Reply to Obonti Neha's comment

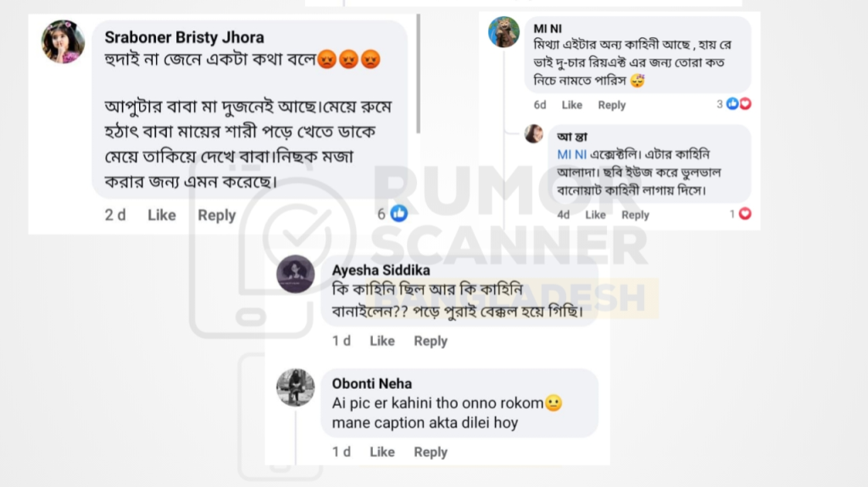[x=431, y=452]
